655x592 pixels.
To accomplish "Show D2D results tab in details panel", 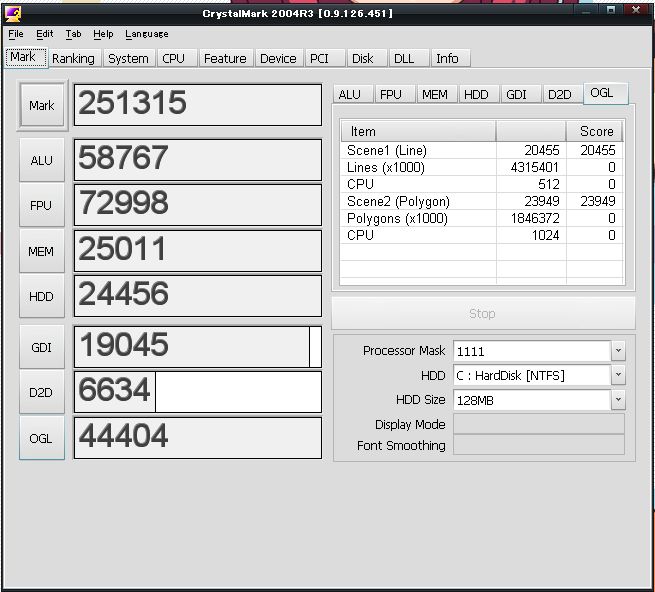I will [563, 95].
